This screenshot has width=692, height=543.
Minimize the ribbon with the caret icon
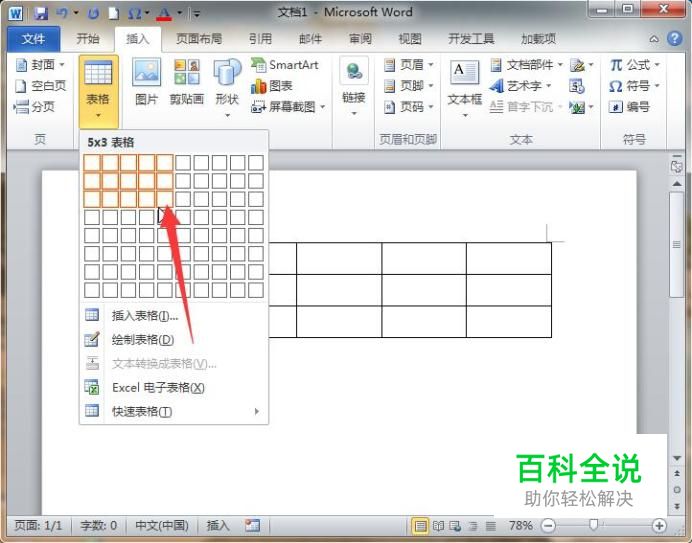tap(654, 39)
